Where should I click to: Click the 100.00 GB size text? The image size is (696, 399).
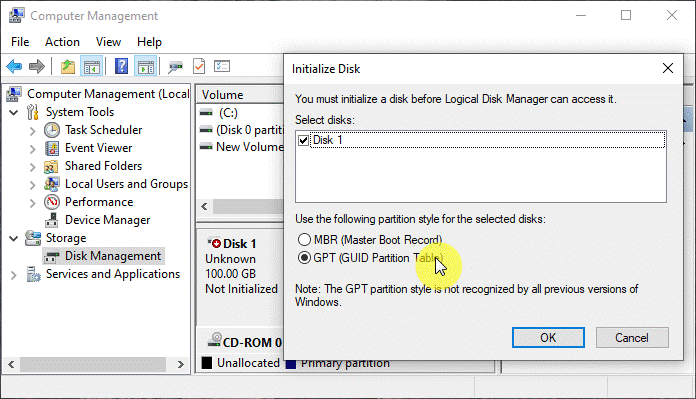[230, 274]
